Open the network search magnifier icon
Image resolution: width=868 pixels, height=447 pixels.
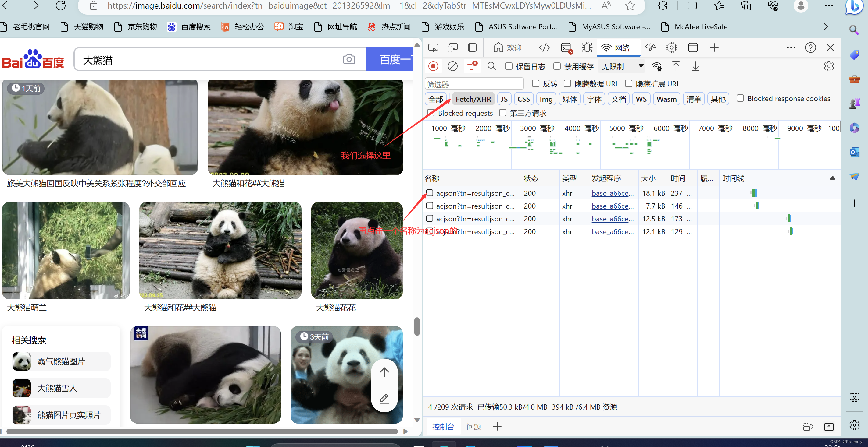[x=491, y=66]
